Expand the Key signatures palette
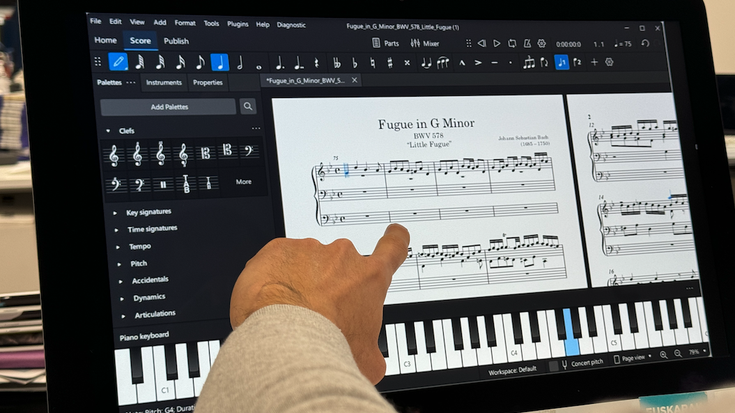 point(115,213)
